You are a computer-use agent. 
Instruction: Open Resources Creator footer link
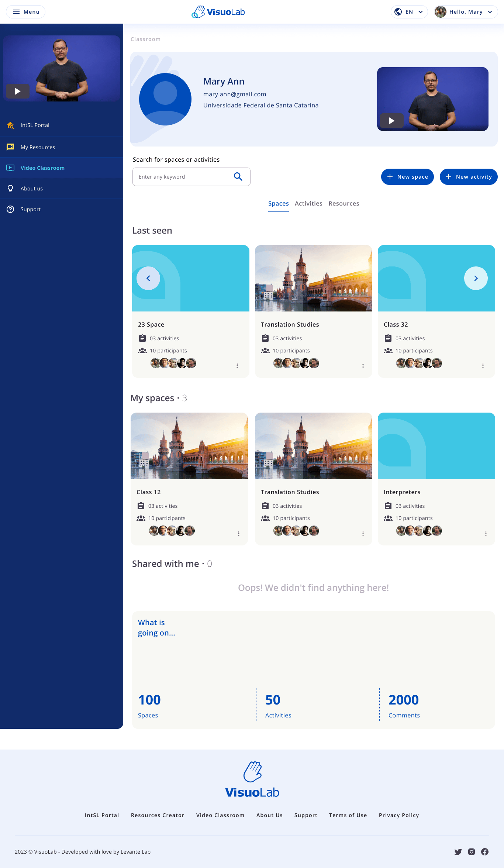(158, 815)
